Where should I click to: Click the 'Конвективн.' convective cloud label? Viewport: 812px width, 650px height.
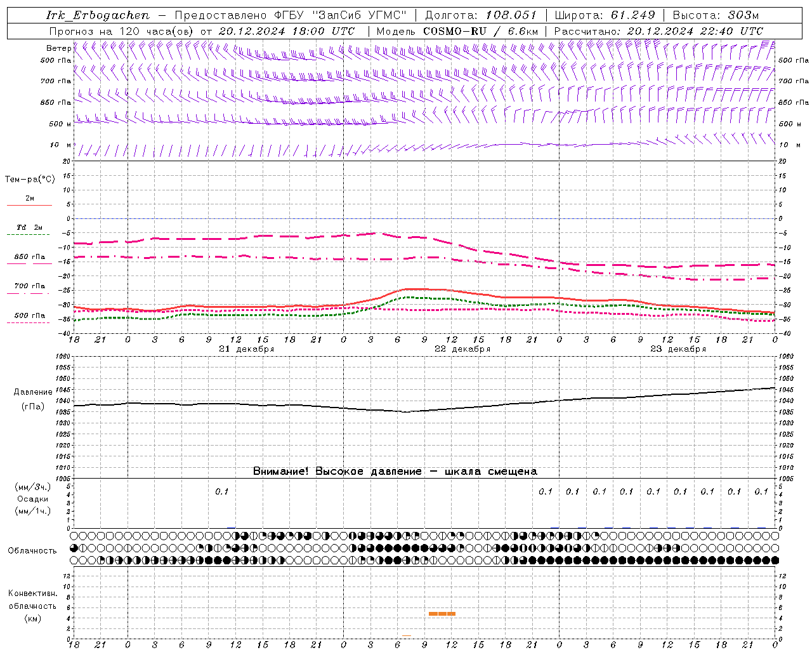pyautogui.click(x=32, y=594)
